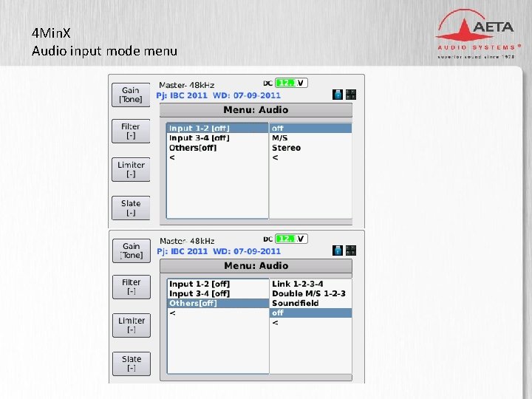Click dark grid icon in lower screen
This screenshot has height=399, width=532.
[351, 250]
